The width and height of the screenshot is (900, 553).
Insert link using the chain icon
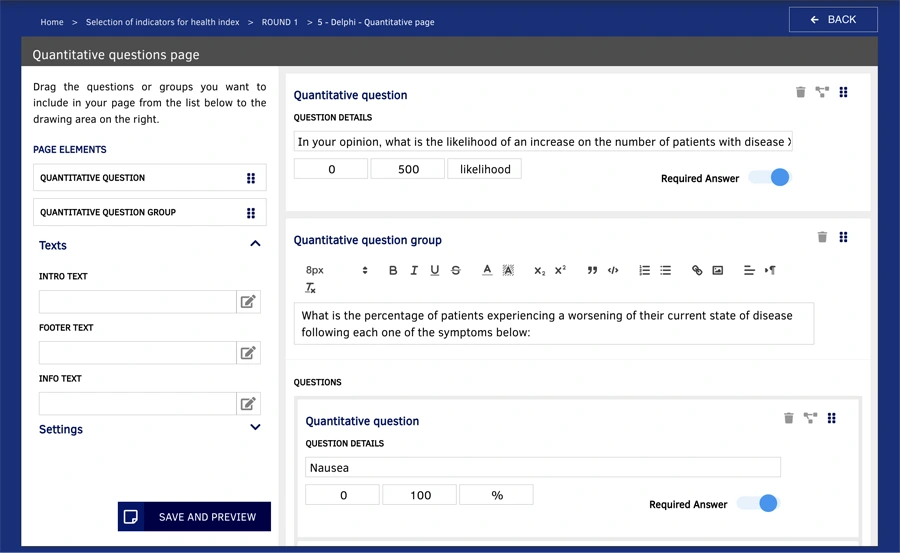(696, 270)
